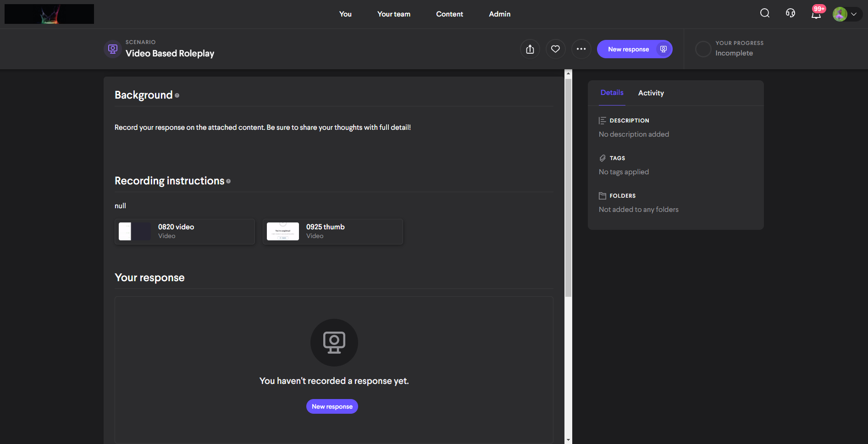The height and width of the screenshot is (444, 868).
Task: Expand the user profile dropdown chevron
Action: pyautogui.click(x=854, y=14)
